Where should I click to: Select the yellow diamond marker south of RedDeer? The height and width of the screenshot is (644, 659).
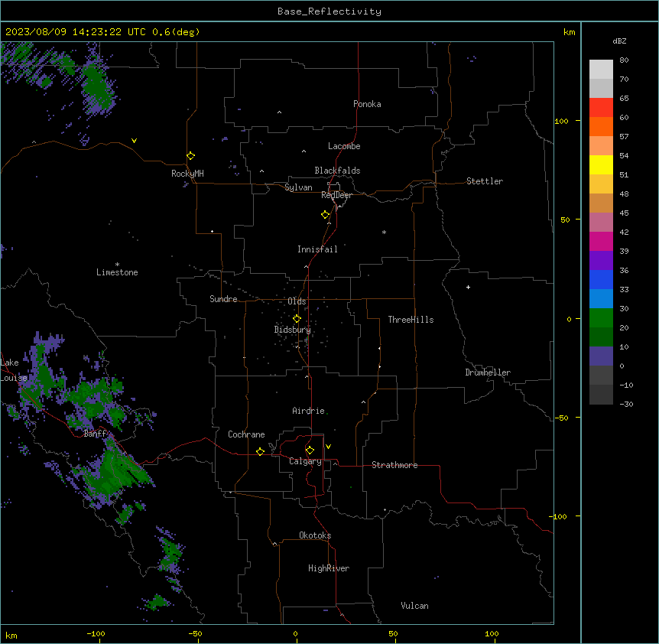pos(325,215)
